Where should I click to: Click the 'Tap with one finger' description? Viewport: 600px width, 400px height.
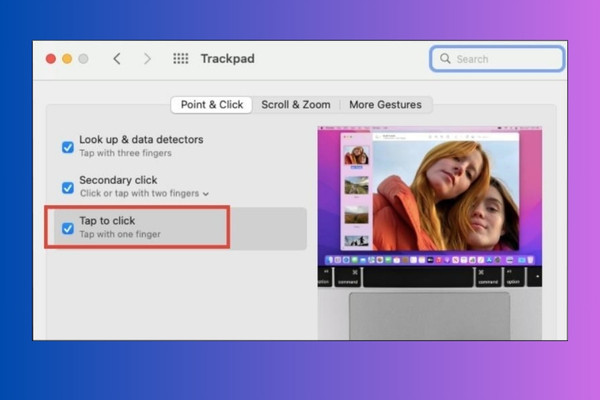point(120,234)
